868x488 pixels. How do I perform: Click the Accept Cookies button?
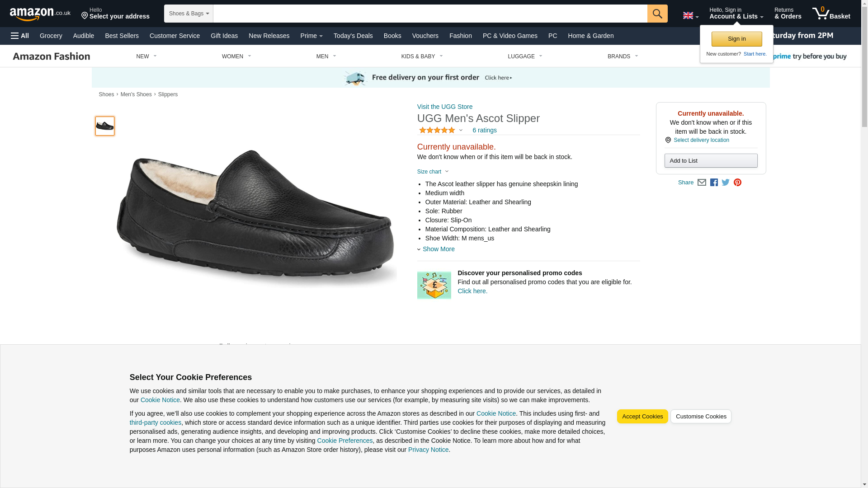click(642, 417)
